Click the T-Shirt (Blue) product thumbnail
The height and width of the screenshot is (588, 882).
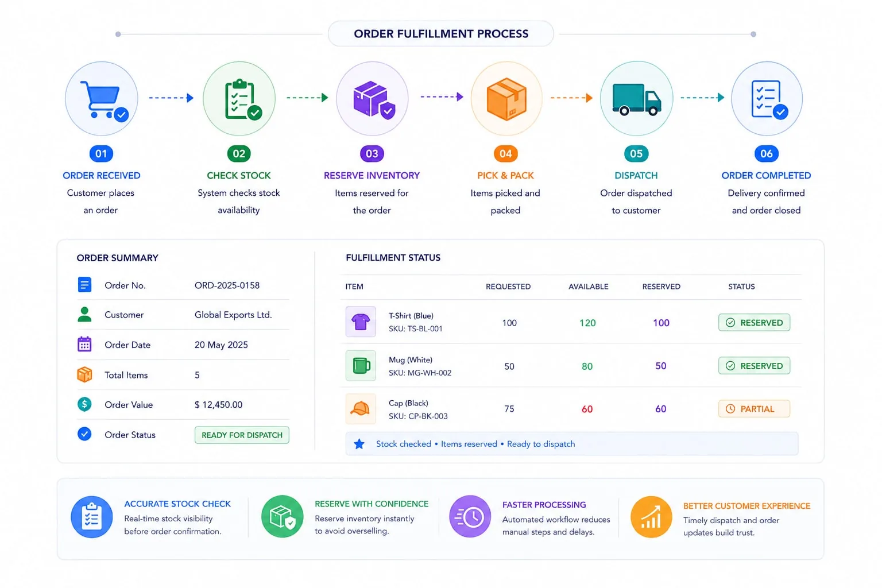click(361, 322)
